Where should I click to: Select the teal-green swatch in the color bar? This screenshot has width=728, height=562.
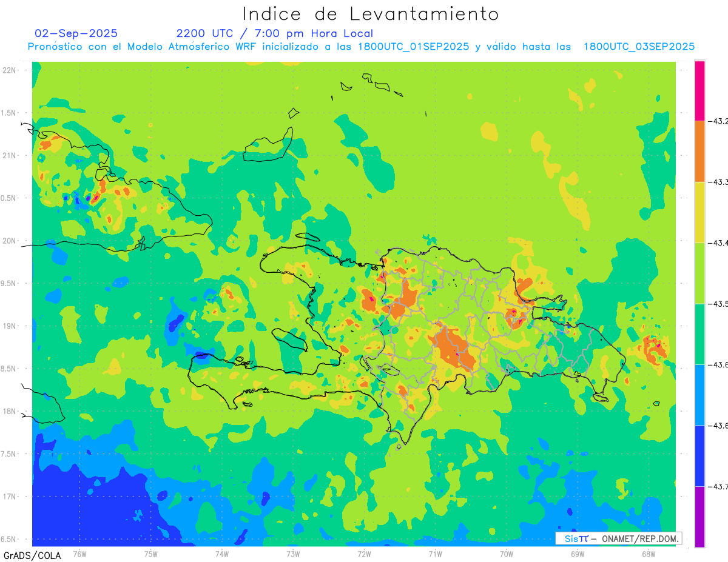(x=699, y=334)
